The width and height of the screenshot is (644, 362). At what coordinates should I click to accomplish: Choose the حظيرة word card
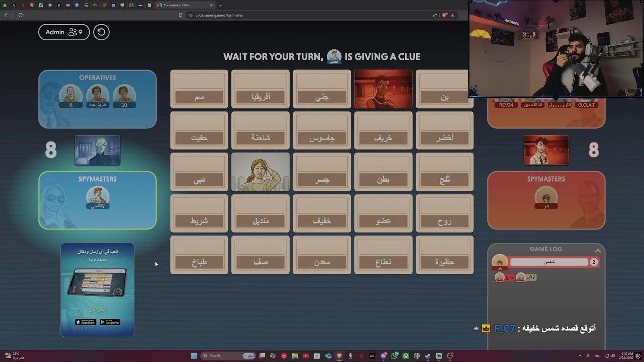[x=445, y=255]
